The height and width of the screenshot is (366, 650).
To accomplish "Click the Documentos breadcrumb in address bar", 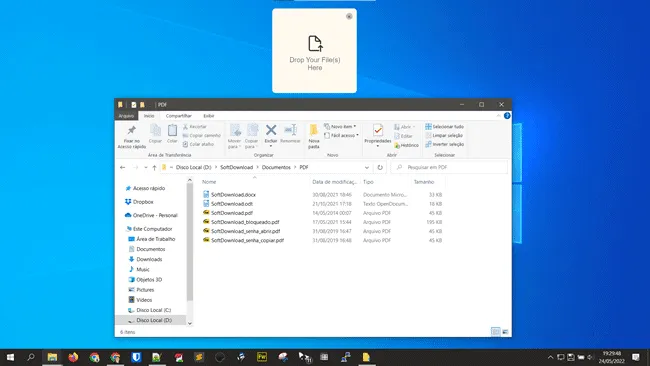I will [x=276, y=167].
